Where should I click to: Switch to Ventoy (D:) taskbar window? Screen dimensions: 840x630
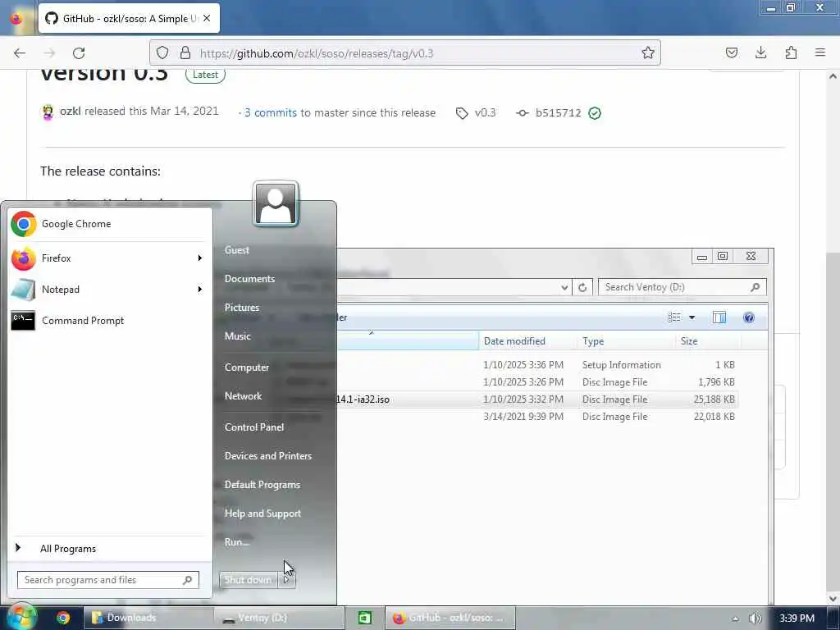279,618
